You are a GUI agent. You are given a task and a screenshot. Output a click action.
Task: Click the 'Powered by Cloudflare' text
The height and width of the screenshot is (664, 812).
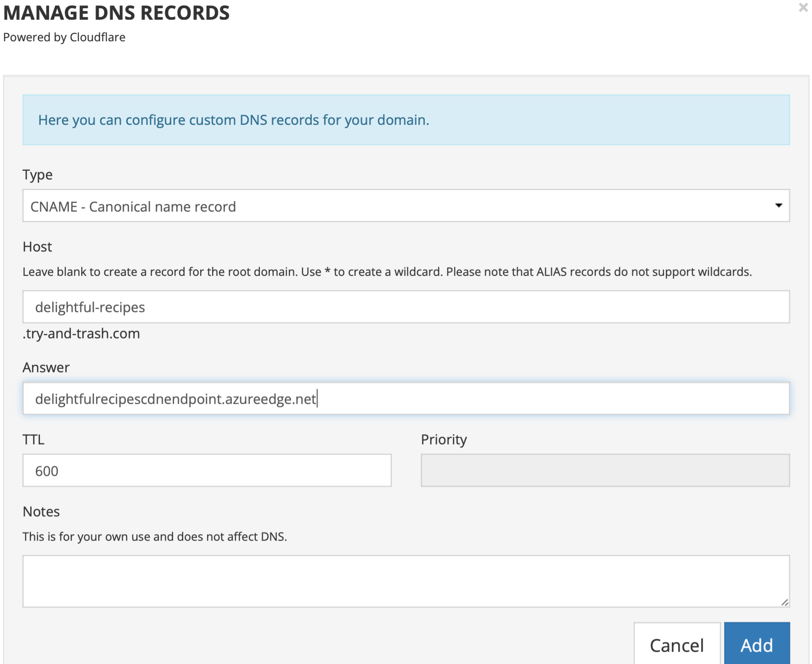[64, 37]
